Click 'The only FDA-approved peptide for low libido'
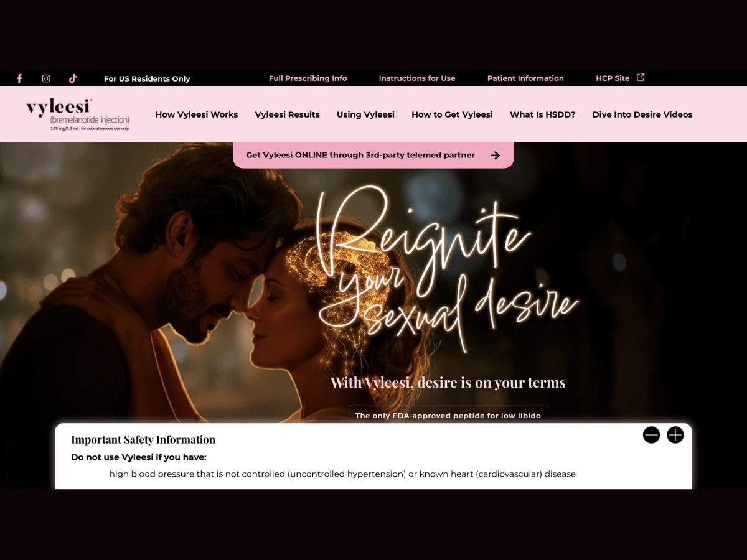Image resolution: width=747 pixels, height=560 pixels. click(x=448, y=416)
